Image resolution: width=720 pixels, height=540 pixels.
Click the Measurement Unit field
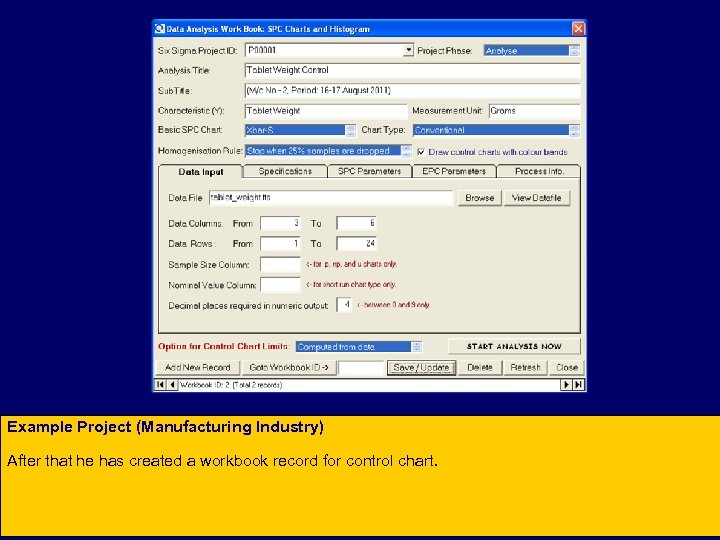(534, 111)
